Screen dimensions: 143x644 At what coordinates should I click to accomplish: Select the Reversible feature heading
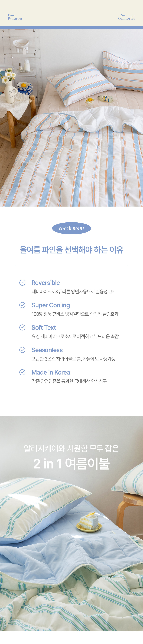(46, 283)
